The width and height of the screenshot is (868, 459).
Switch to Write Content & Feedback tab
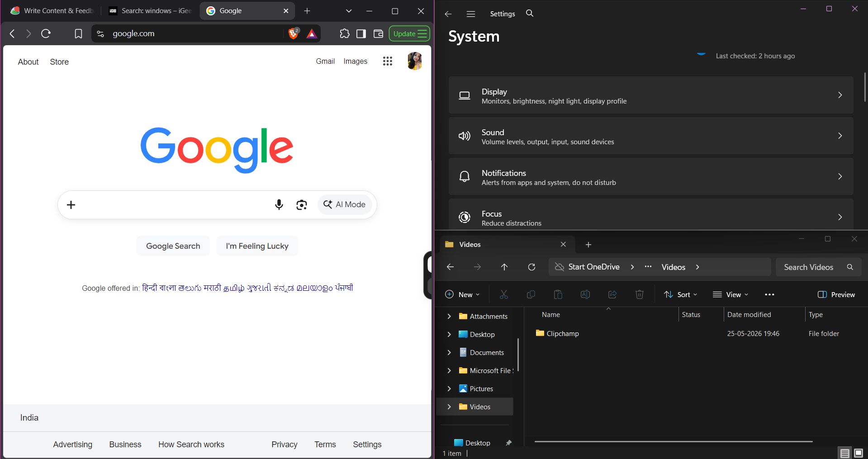pos(52,11)
